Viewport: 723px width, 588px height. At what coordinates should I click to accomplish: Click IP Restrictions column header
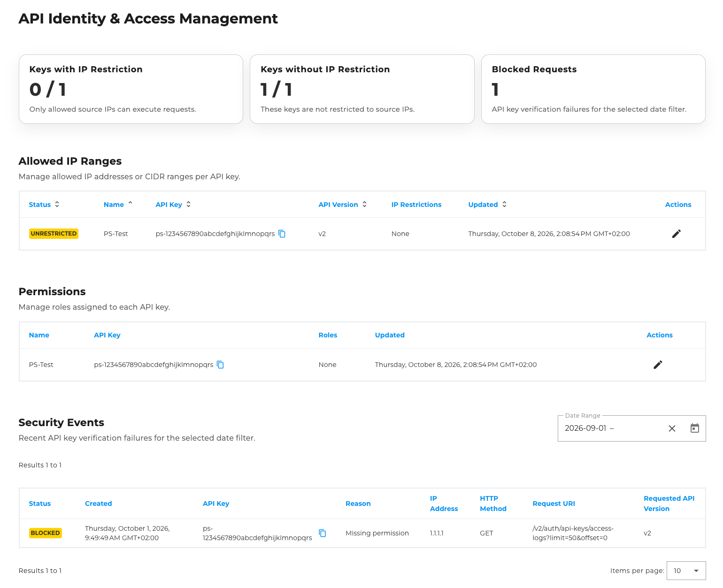click(x=416, y=205)
